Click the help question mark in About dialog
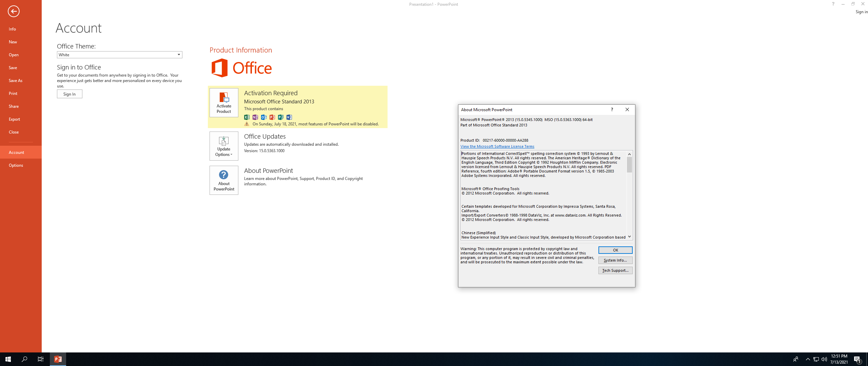Screen dimensions: 868x366 click(x=612, y=109)
